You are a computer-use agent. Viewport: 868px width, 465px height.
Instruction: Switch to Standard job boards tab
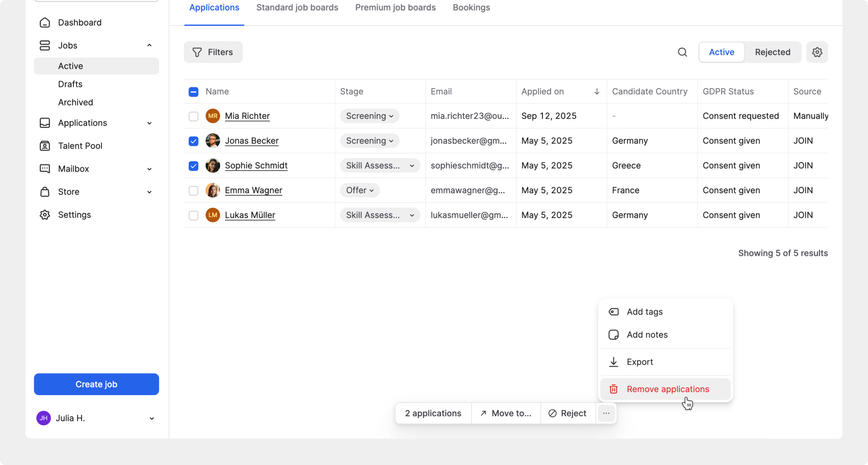[x=297, y=8]
